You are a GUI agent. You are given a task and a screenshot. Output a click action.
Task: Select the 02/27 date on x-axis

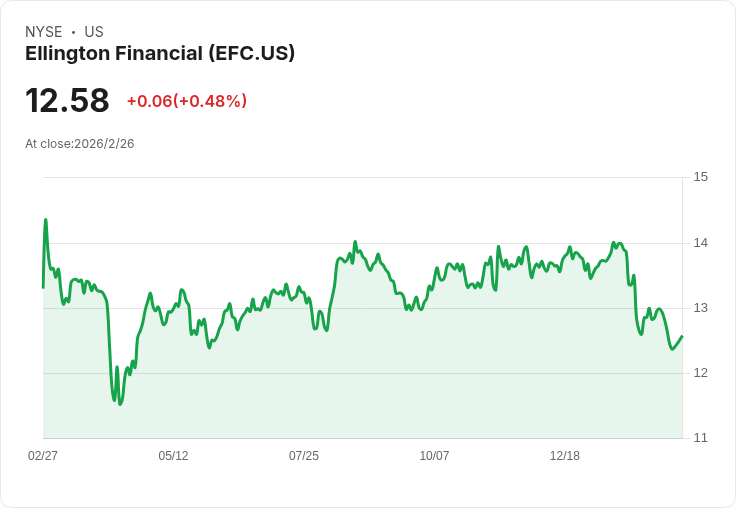point(43,456)
